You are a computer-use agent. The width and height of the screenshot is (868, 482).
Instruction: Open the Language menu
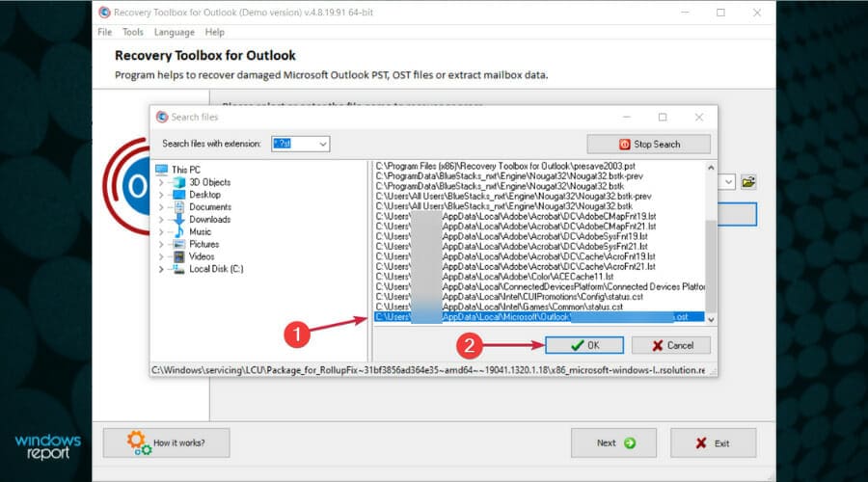(175, 32)
